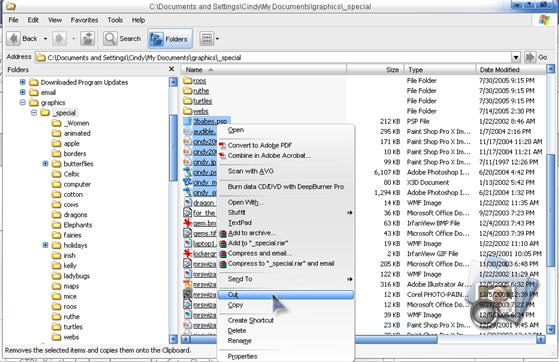The image size is (559, 362).
Task: Go up one folder level
Action: pos(87,39)
